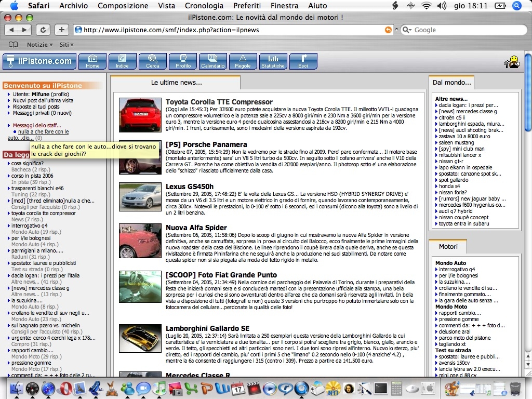Image resolution: width=532 pixels, height=399 pixels.
Task: Open the Cronologia menu
Action: point(204,6)
